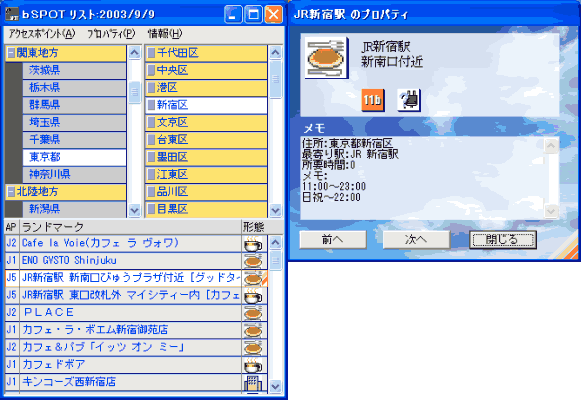This screenshot has width=581, height=400.
Task: Click the marker beside 江東区
Action: point(151,174)
